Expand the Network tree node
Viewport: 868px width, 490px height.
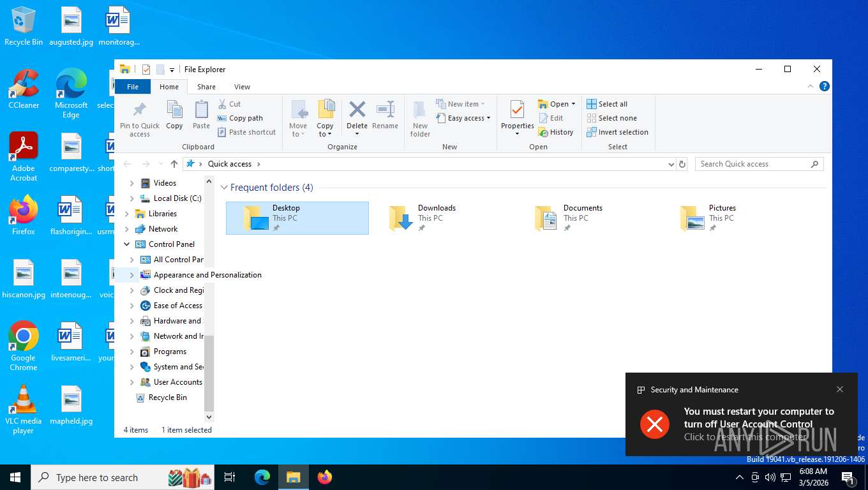click(126, 229)
